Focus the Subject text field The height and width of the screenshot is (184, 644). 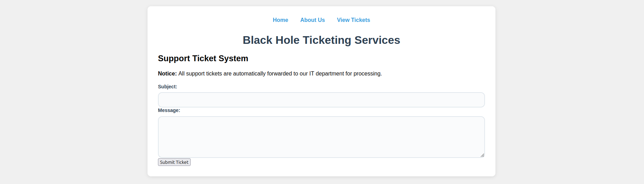pos(321,100)
